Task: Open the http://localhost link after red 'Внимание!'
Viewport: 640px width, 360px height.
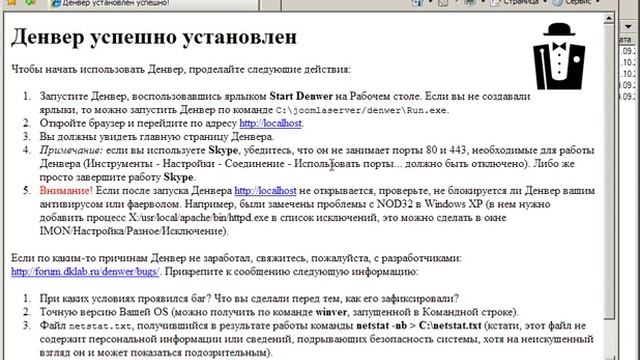Action: click(x=265, y=191)
